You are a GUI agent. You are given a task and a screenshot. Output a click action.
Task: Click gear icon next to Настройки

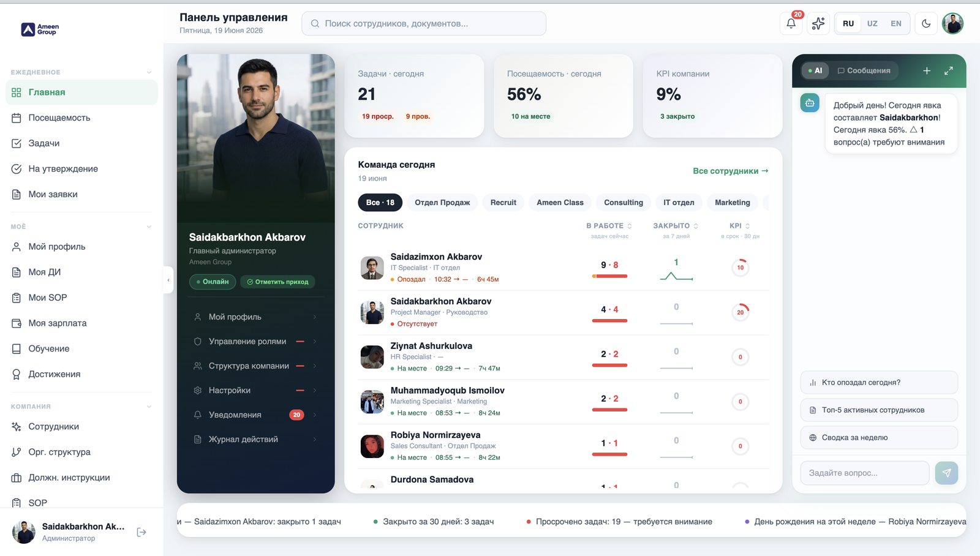[x=198, y=390]
